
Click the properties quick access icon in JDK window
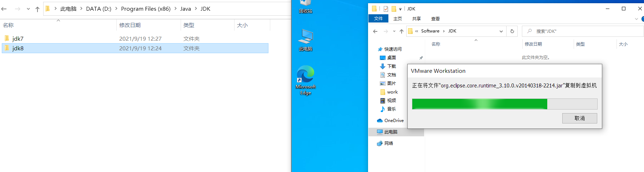coord(386,9)
